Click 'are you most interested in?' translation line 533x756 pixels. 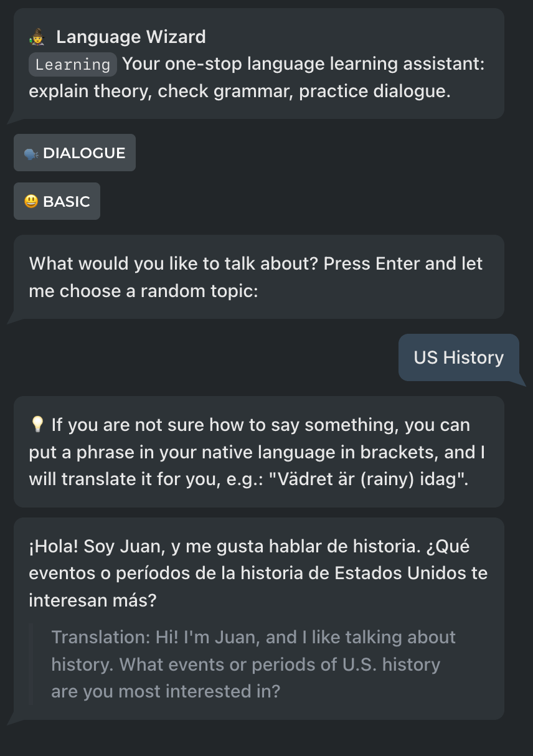pos(166,691)
